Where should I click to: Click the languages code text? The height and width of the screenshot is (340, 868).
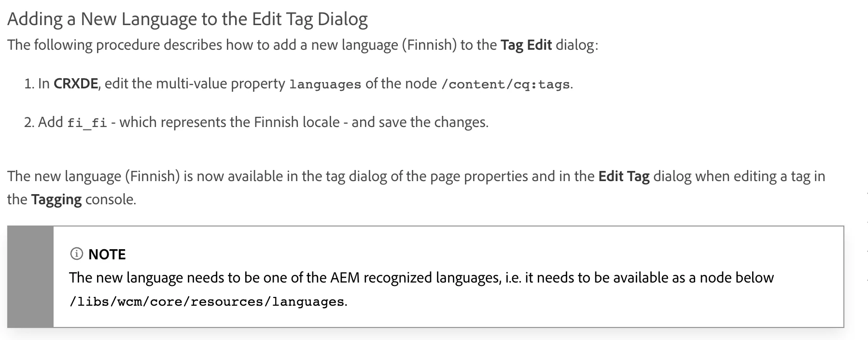click(x=325, y=85)
